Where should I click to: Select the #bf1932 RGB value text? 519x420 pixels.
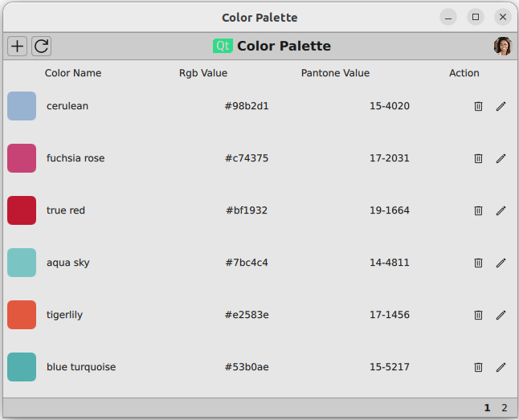coord(247,210)
